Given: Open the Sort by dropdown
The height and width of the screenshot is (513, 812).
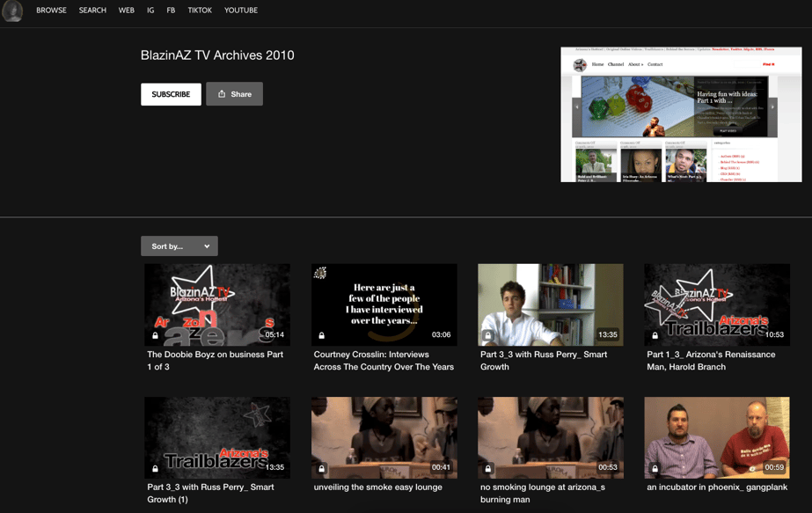Looking at the screenshot, I should [x=179, y=246].
